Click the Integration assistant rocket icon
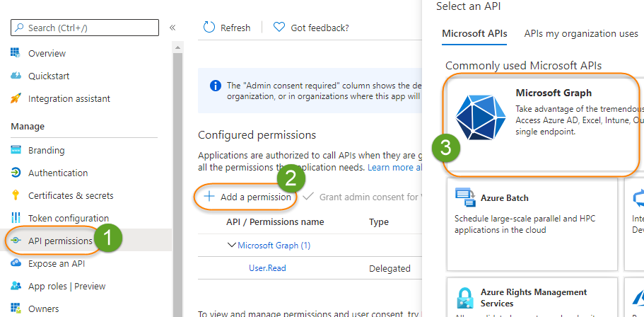The width and height of the screenshot is (644, 317). click(16, 98)
